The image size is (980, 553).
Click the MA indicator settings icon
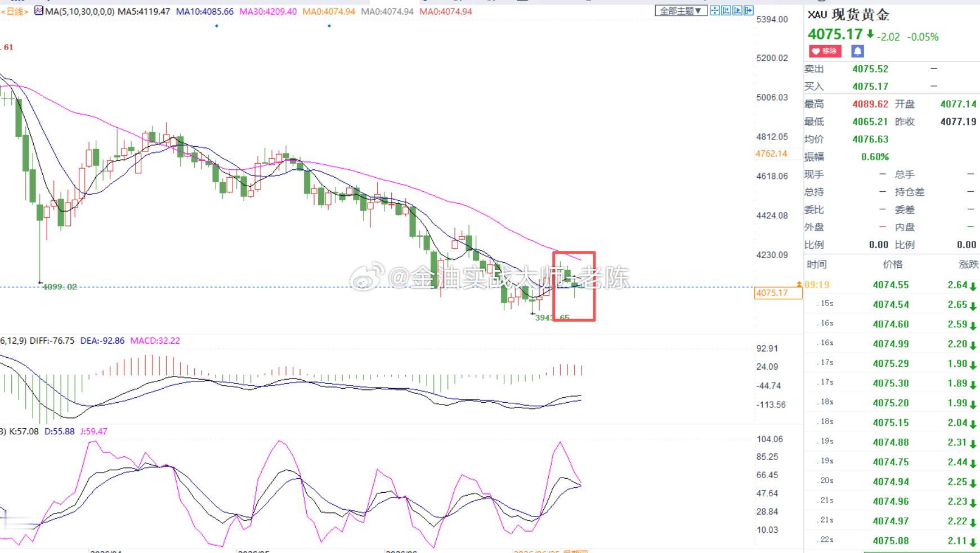point(38,11)
